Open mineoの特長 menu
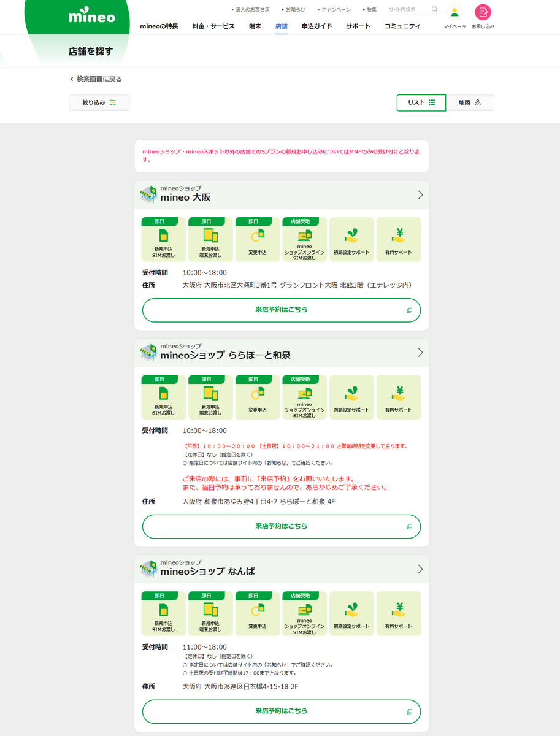 pos(159,26)
